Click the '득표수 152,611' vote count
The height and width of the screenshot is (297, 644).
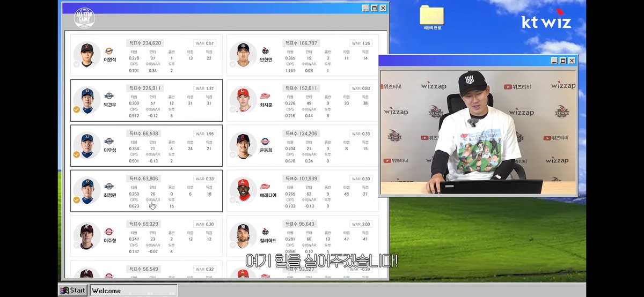click(301, 88)
